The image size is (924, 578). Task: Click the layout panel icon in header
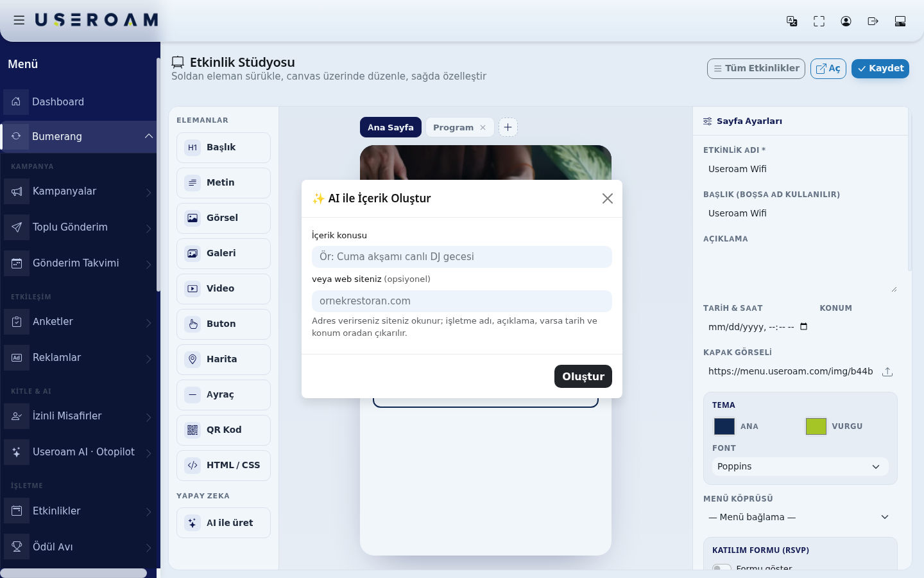coord(900,21)
